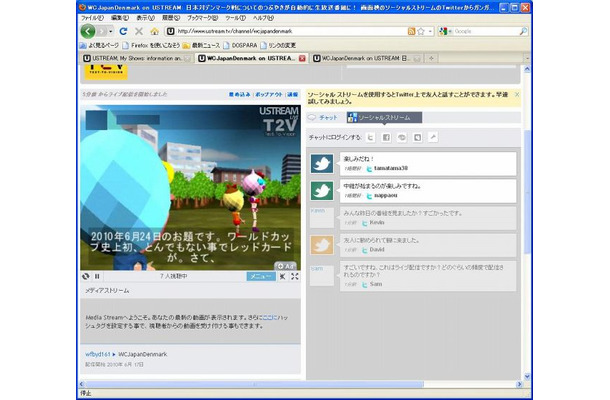The height and width of the screenshot is (400, 610).
Task: Open the nappaou username link
Action: (x=386, y=196)
